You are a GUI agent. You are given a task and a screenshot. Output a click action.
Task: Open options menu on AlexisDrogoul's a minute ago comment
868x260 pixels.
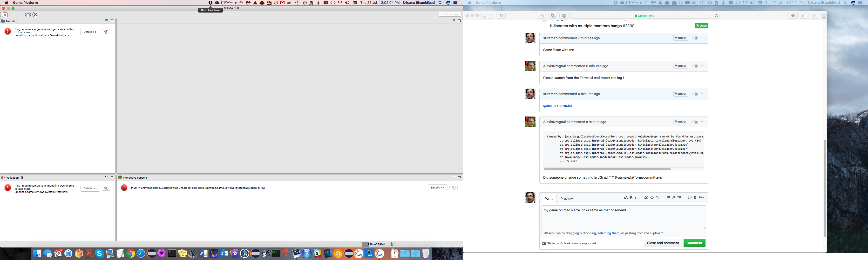(x=703, y=122)
